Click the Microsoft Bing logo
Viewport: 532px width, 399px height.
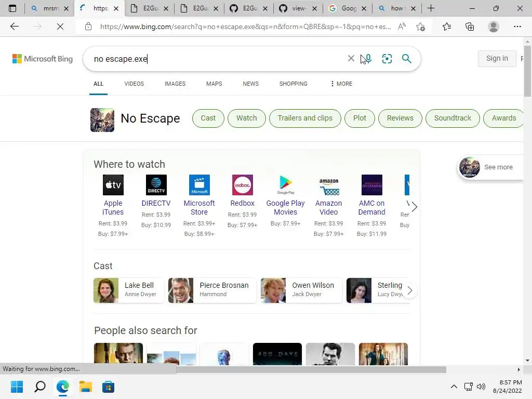(x=43, y=59)
